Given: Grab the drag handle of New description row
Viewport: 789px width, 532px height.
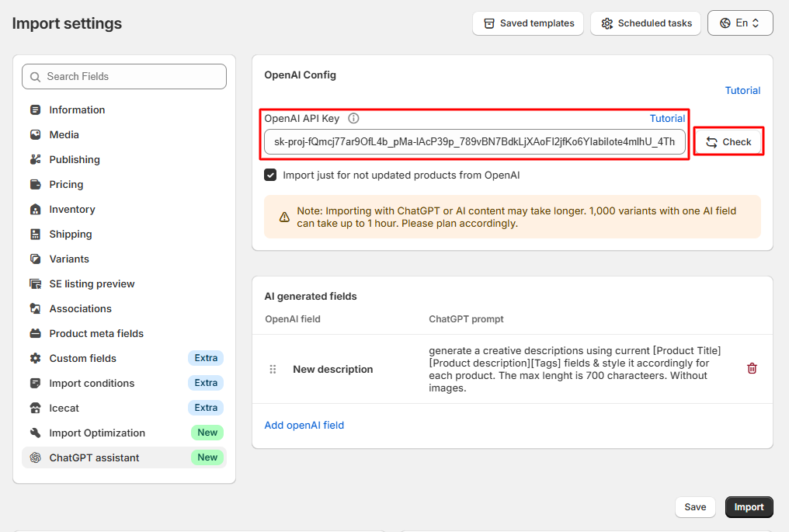Looking at the screenshot, I should click(273, 370).
